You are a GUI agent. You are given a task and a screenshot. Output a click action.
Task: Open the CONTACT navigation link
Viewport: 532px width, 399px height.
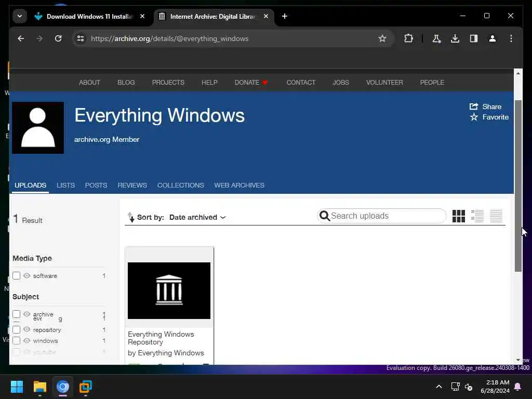click(x=301, y=83)
